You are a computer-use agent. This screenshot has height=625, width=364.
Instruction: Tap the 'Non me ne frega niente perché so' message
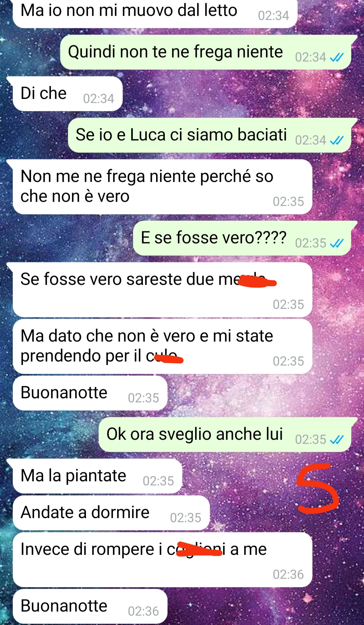pyautogui.click(x=162, y=187)
